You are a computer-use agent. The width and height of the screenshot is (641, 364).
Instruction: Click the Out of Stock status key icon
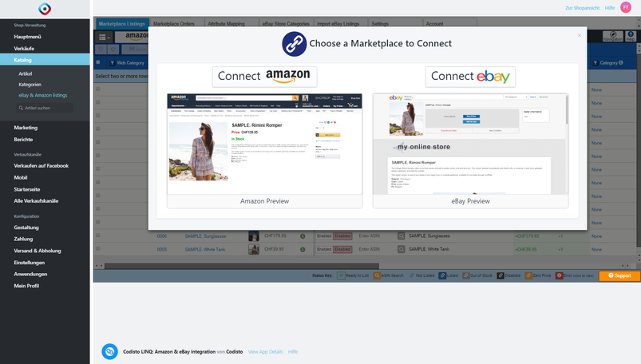pyautogui.click(x=465, y=275)
